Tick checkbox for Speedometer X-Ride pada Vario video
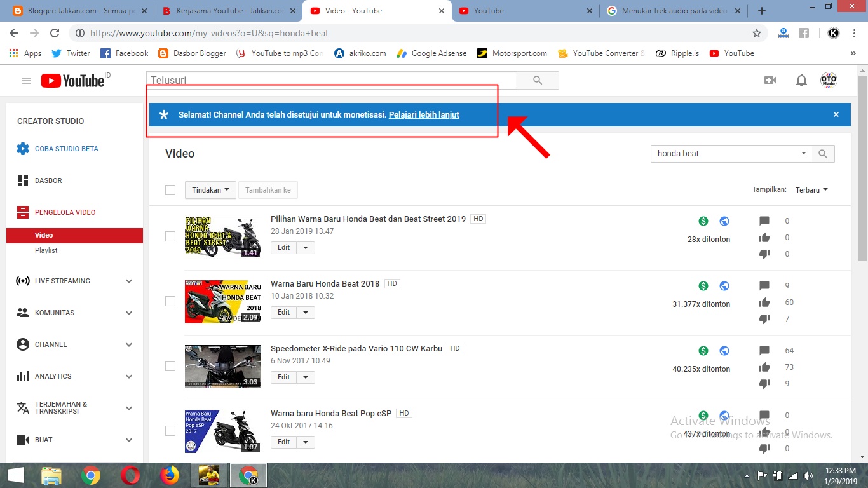This screenshot has width=868, height=488. tap(170, 366)
